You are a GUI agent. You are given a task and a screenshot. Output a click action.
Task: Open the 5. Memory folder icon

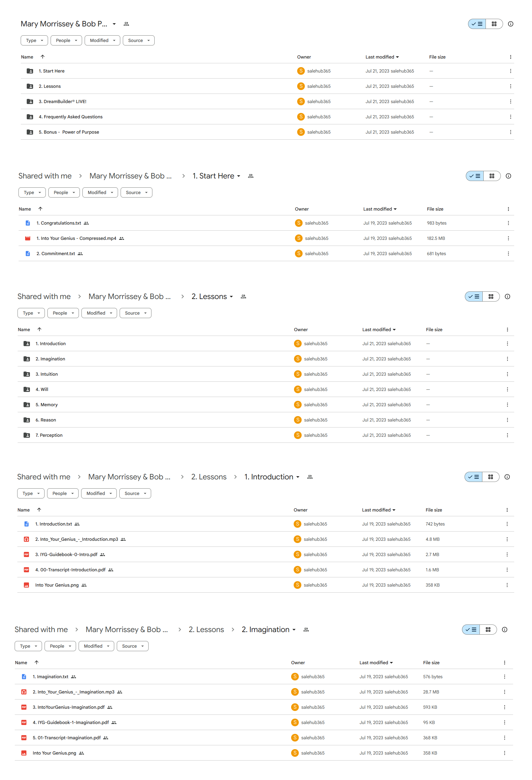(x=27, y=404)
